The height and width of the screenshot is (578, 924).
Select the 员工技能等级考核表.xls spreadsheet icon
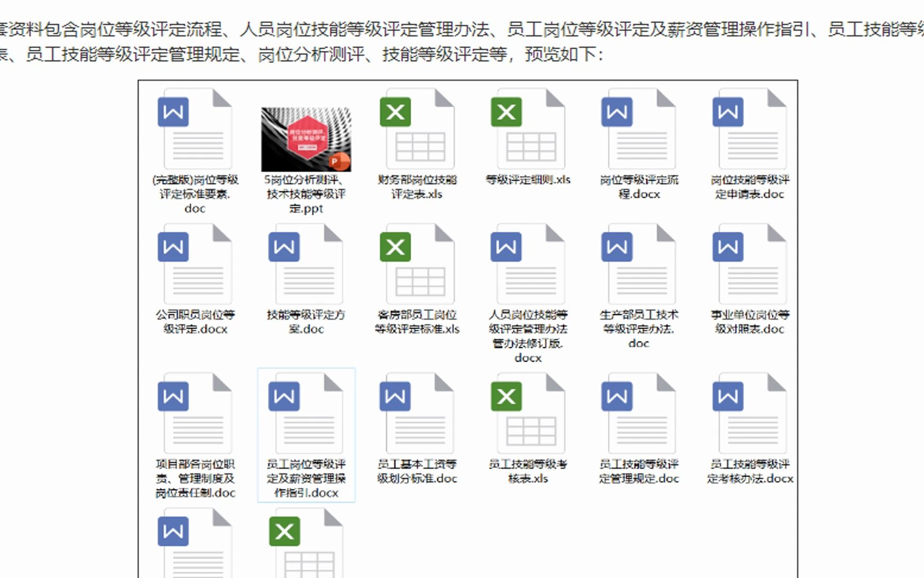click(528, 413)
